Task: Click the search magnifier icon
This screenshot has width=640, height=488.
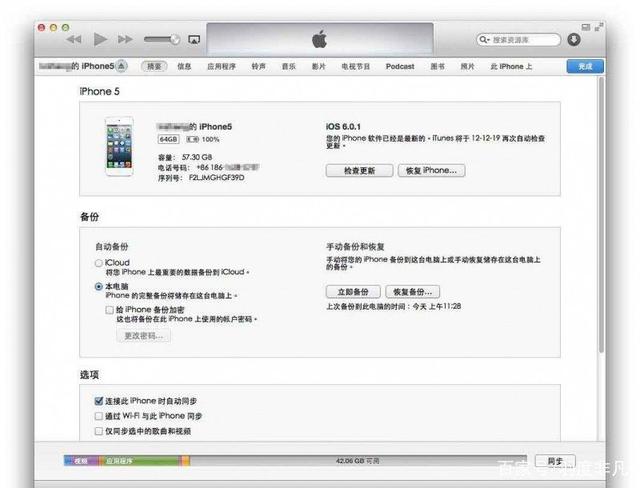Action: point(486,40)
